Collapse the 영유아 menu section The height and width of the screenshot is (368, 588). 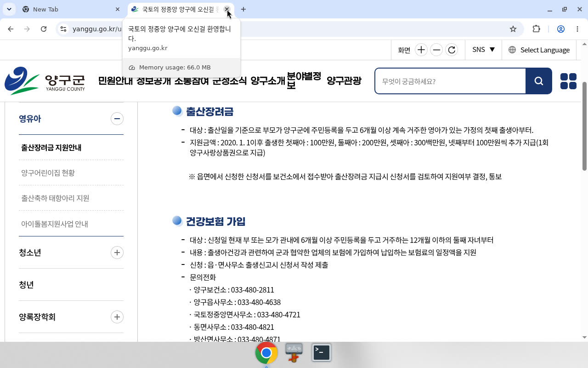coord(117,119)
